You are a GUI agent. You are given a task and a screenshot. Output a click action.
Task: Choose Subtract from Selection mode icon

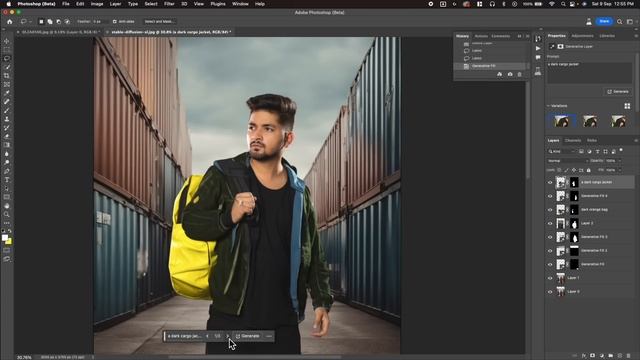(58, 21)
